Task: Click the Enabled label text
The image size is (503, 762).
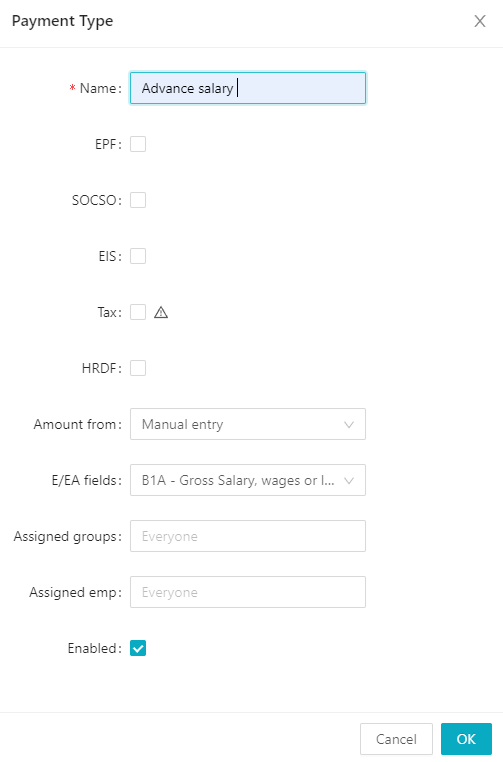Action: coord(94,648)
